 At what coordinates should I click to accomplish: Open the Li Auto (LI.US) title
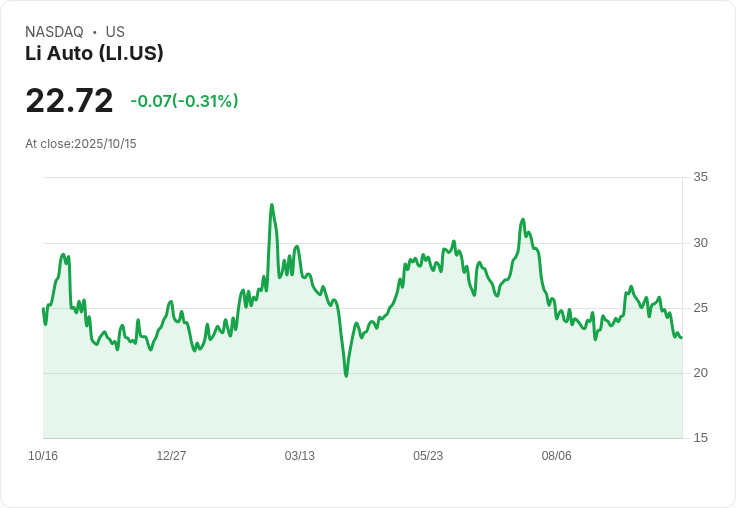pos(94,53)
